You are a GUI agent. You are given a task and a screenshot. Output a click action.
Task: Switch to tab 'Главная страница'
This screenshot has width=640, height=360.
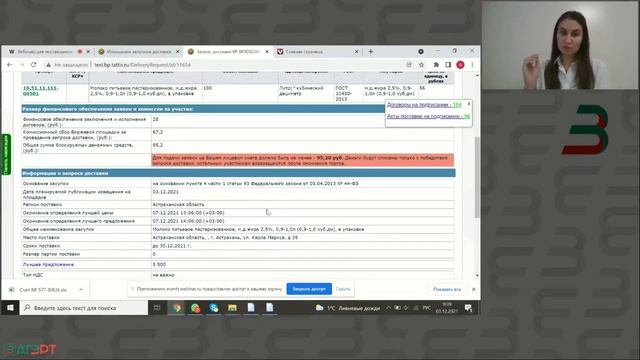coord(304,51)
